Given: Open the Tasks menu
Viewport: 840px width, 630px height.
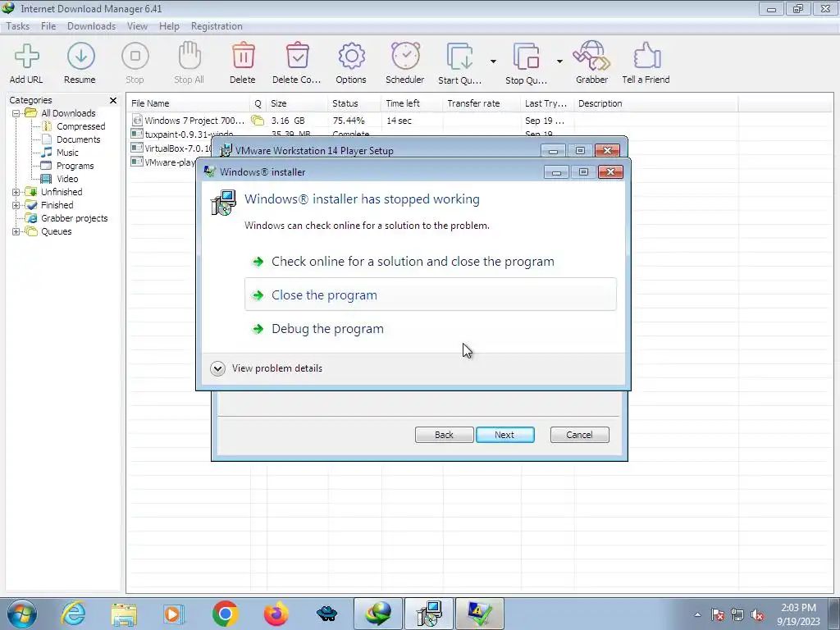Looking at the screenshot, I should (x=18, y=25).
